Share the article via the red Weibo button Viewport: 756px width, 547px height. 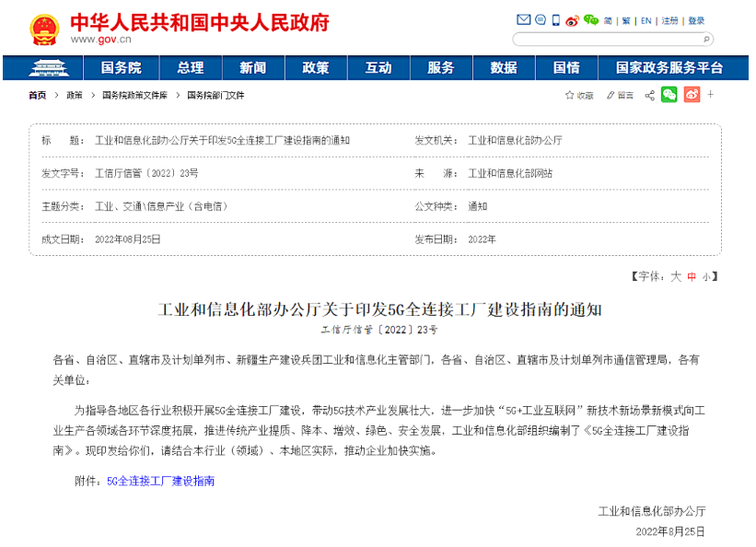692,95
